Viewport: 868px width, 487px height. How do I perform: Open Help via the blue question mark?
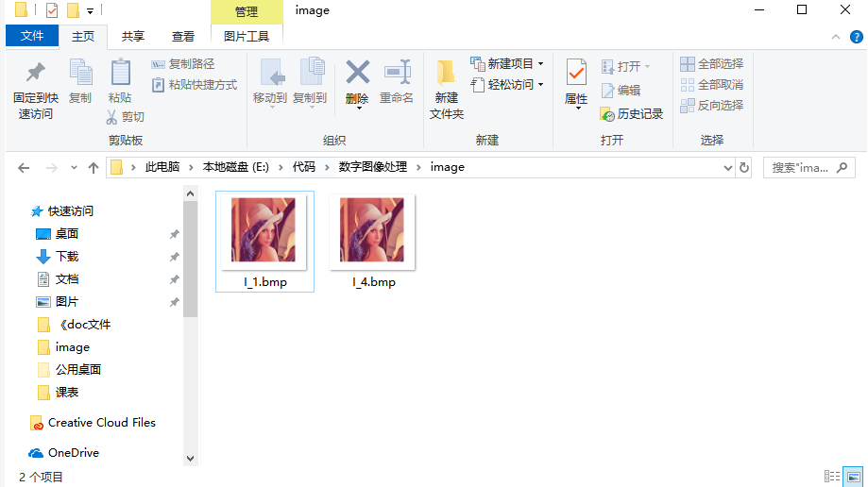pyautogui.click(x=857, y=37)
